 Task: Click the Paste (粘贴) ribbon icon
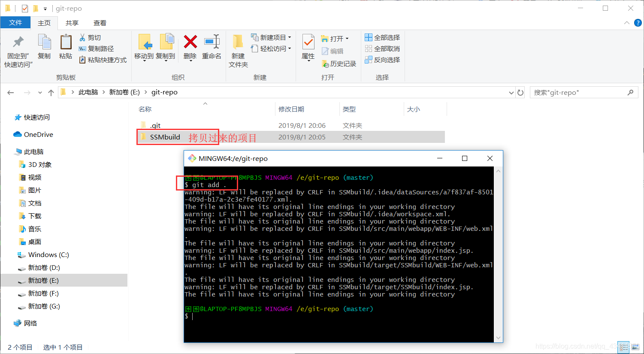click(x=66, y=42)
